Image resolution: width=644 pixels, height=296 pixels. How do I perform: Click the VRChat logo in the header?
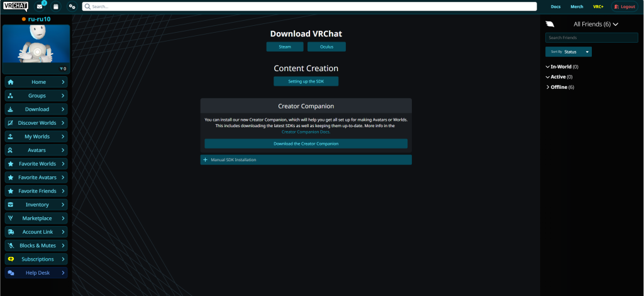pos(14,6)
